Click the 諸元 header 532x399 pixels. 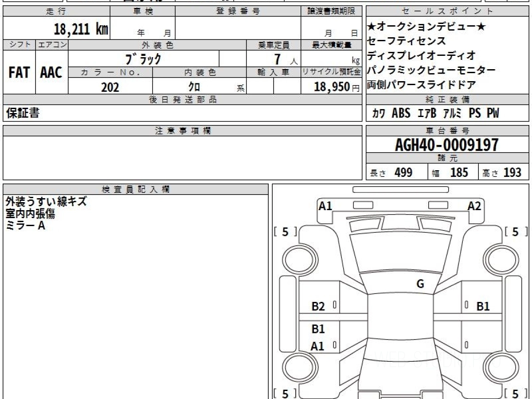(x=448, y=158)
